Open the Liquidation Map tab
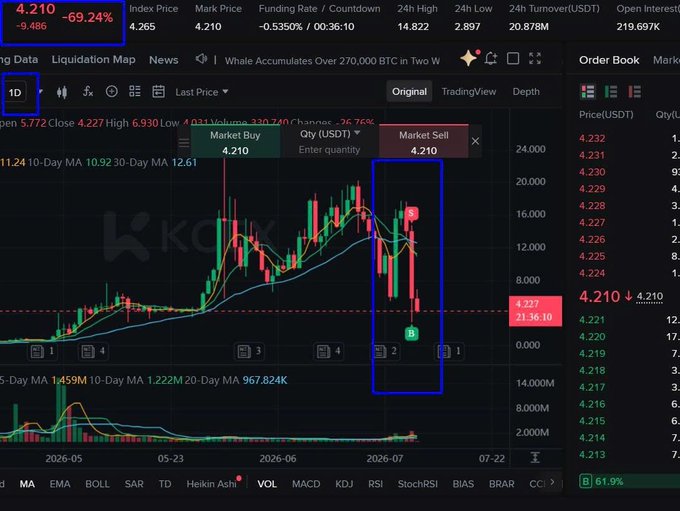 93,59
